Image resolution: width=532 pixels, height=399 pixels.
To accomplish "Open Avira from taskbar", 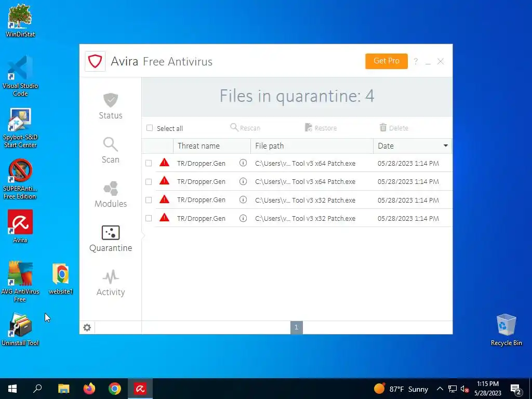I will 140,389.
